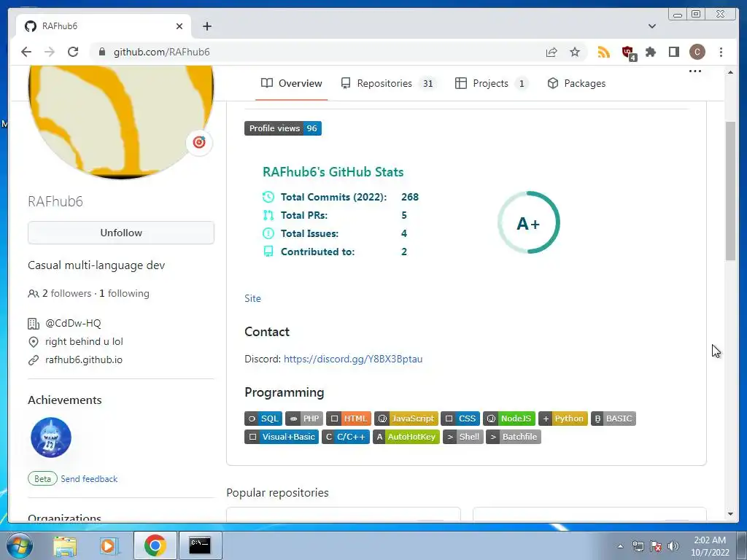Open Windows Media Player from taskbar
The width and height of the screenshot is (747, 560).
pyautogui.click(x=109, y=545)
